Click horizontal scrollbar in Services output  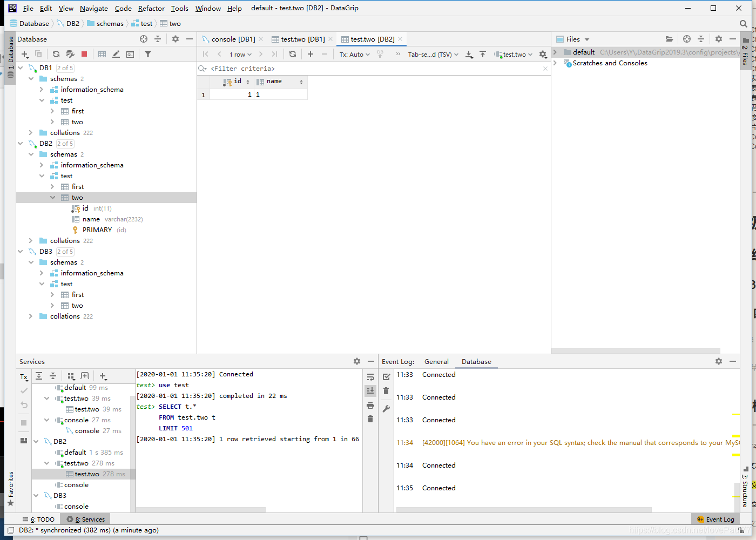pyautogui.click(x=201, y=510)
